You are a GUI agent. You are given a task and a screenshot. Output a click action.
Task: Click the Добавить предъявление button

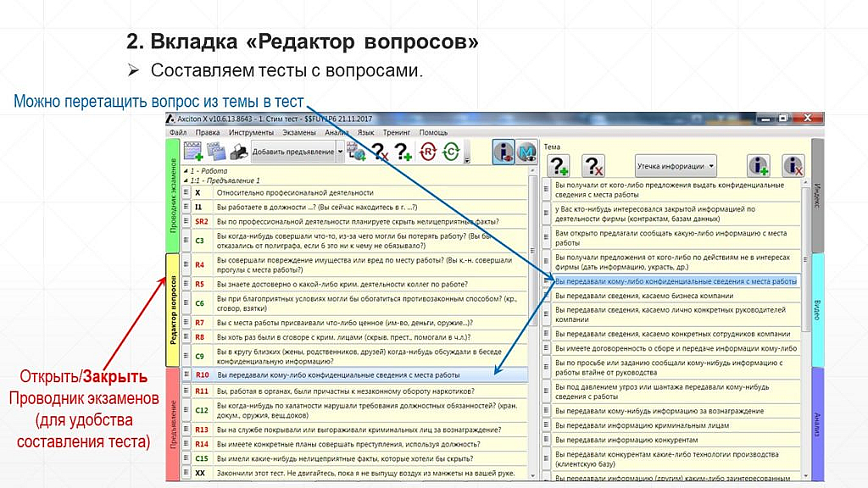click(x=293, y=152)
